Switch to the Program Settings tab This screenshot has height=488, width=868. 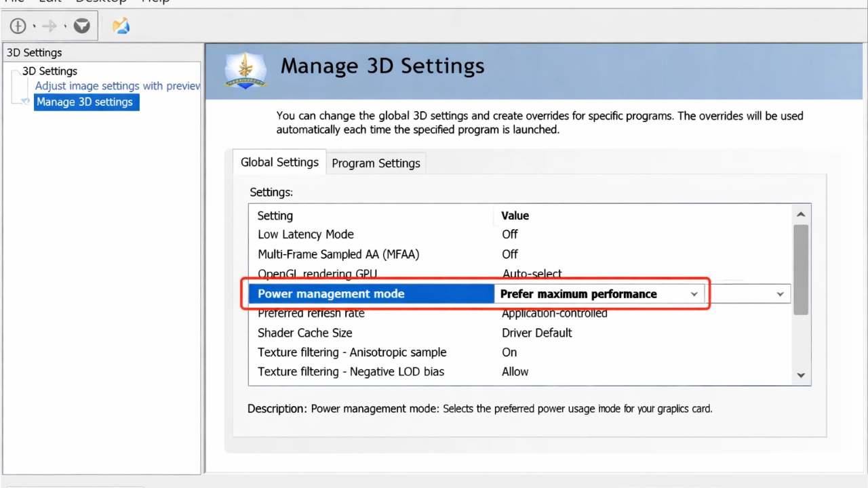coord(376,163)
